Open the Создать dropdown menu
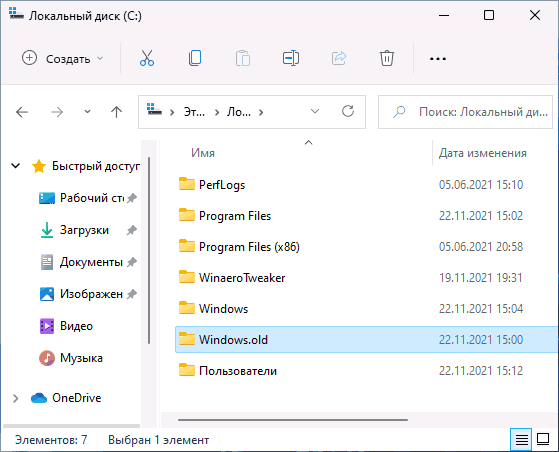This screenshot has height=452, width=559. click(x=63, y=58)
